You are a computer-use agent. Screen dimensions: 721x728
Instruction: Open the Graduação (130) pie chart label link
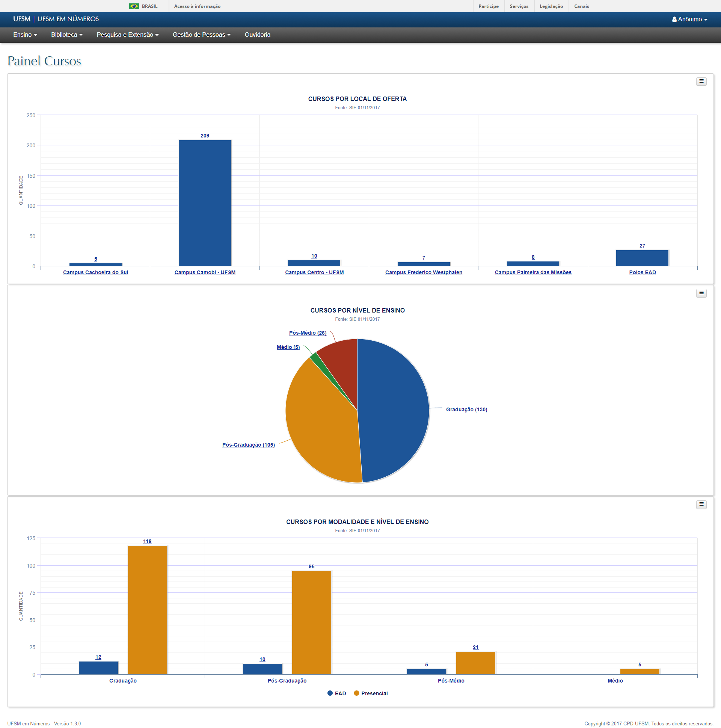click(466, 409)
